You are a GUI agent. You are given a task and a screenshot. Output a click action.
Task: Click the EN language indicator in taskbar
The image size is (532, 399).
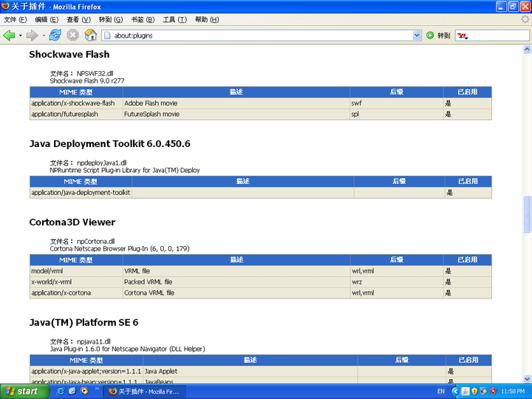(x=441, y=391)
